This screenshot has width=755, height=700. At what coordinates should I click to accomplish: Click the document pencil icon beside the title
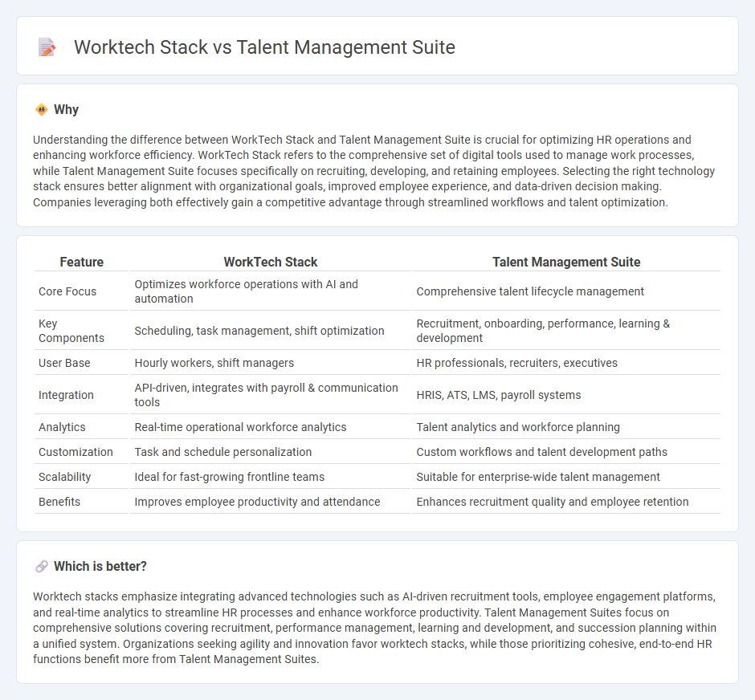tap(47, 47)
